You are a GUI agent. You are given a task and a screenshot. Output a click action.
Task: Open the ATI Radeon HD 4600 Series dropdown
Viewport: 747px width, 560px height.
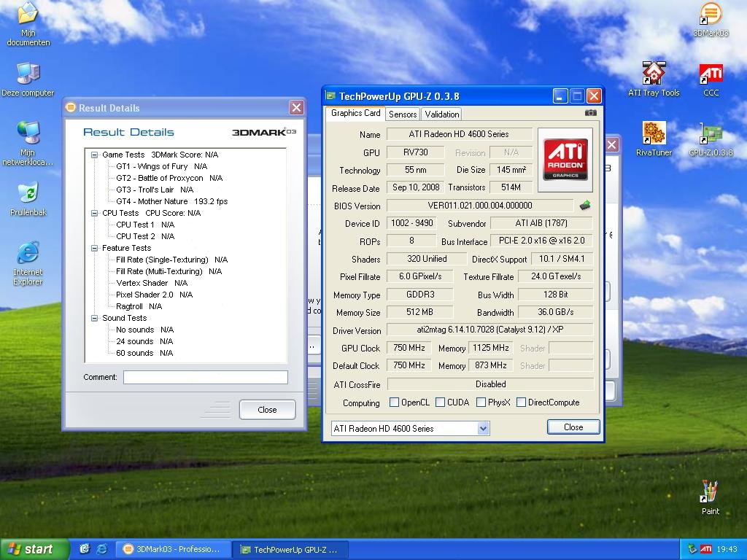pos(483,429)
